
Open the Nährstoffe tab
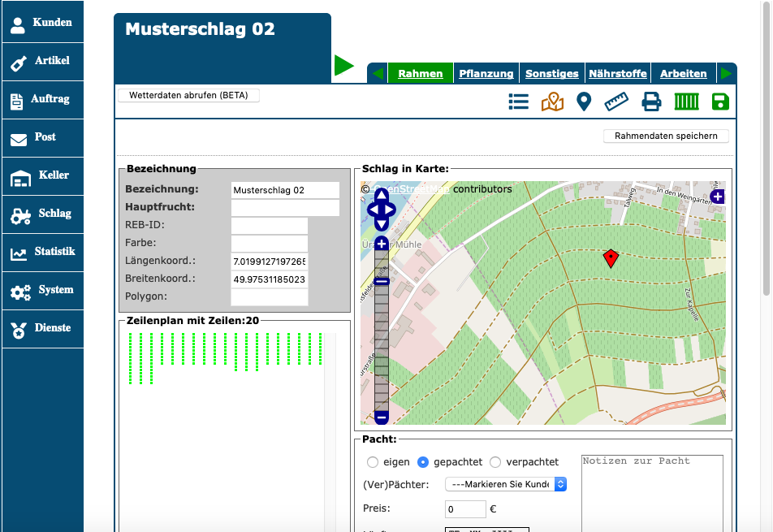(x=617, y=73)
